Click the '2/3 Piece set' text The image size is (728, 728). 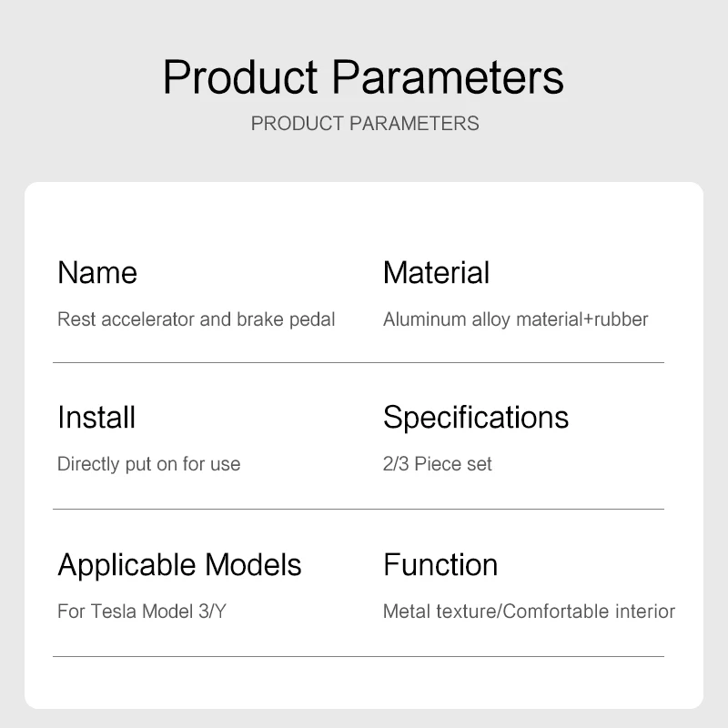pos(437,464)
